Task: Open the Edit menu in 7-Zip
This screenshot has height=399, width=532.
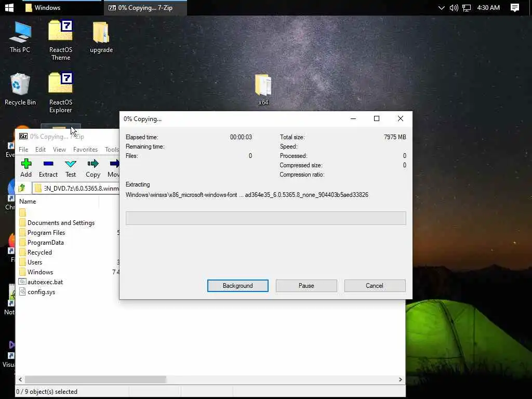Action: 41,149
